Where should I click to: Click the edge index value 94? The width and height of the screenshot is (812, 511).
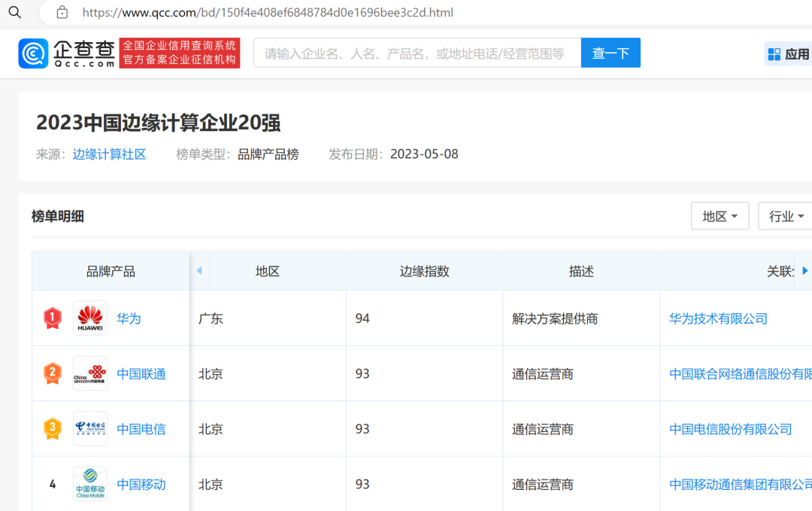[362, 318]
